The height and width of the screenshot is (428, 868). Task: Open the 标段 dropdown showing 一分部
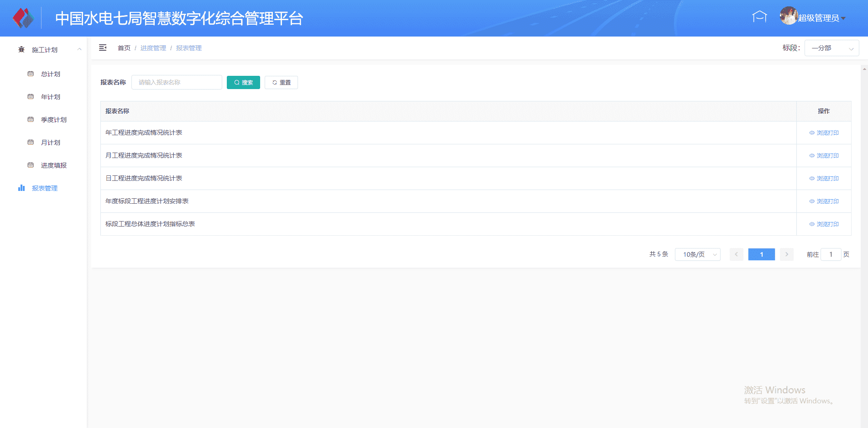click(831, 48)
